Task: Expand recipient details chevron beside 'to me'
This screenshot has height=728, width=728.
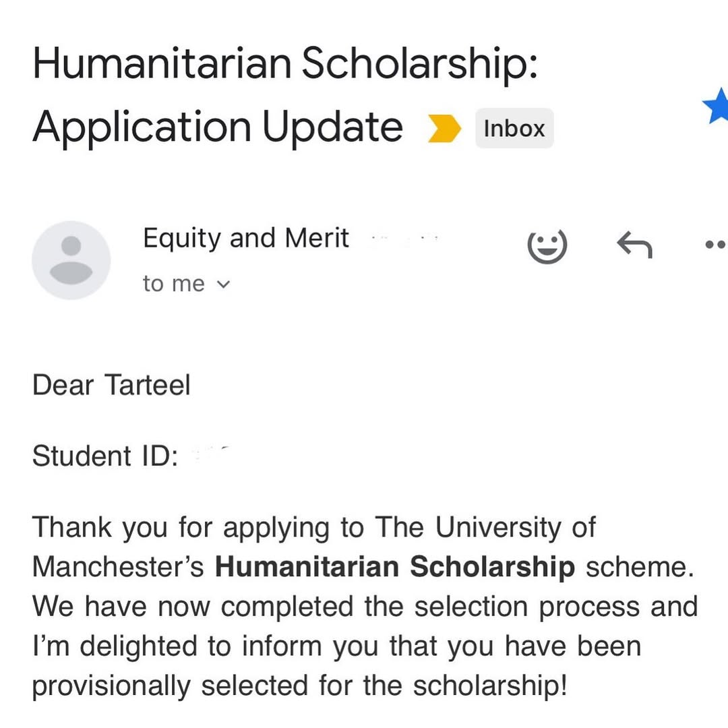Action: click(224, 284)
